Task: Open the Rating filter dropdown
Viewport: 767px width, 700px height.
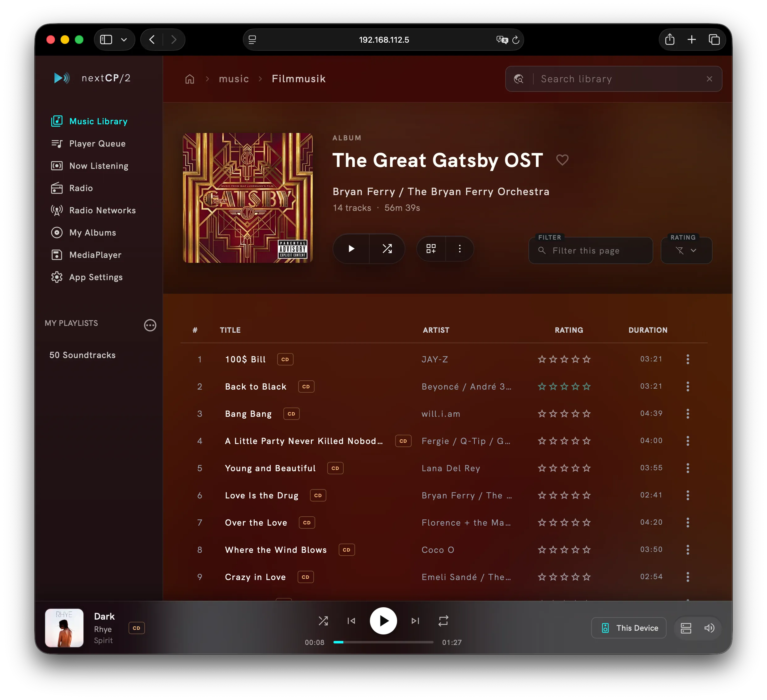Action: [x=686, y=250]
